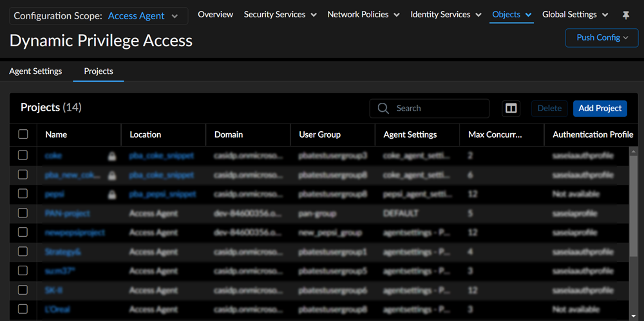644x321 pixels.
Task: Open the Push Config dropdown
Action: point(602,37)
